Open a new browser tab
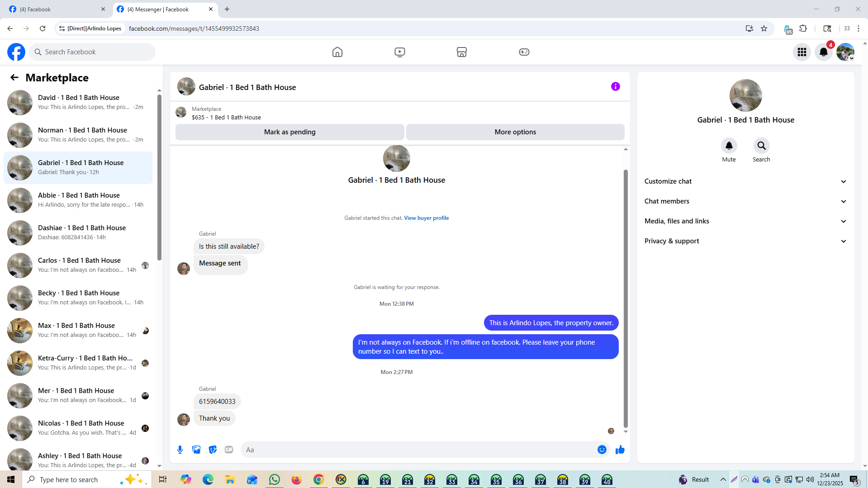 [x=227, y=9]
